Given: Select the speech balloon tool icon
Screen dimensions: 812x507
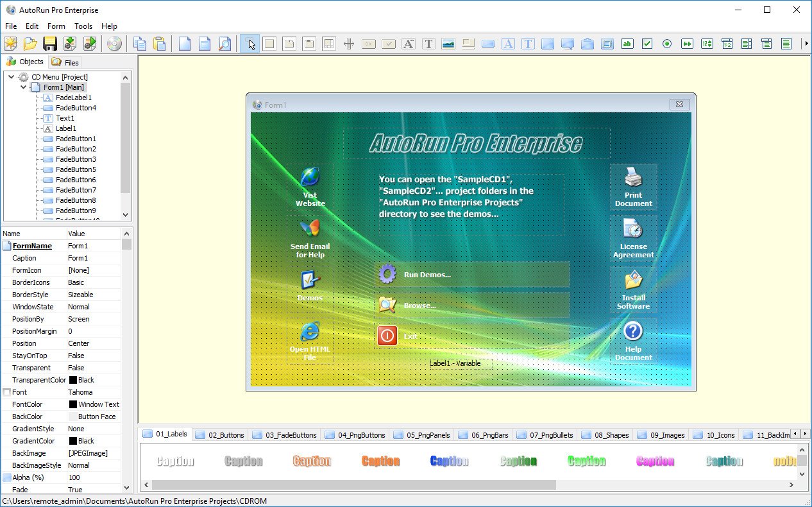Looking at the screenshot, I should tap(568, 44).
